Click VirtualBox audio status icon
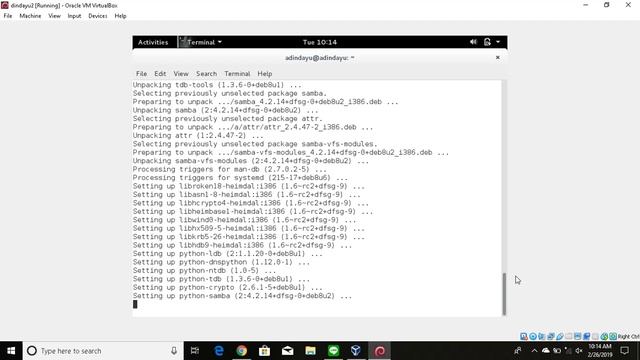This screenshot has width=640, height=360. (542, 336)
